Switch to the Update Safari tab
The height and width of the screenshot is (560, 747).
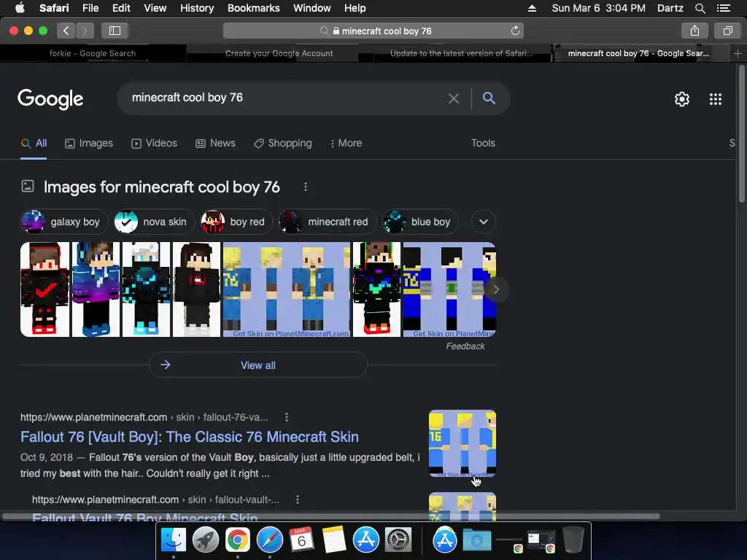[461, 53]
